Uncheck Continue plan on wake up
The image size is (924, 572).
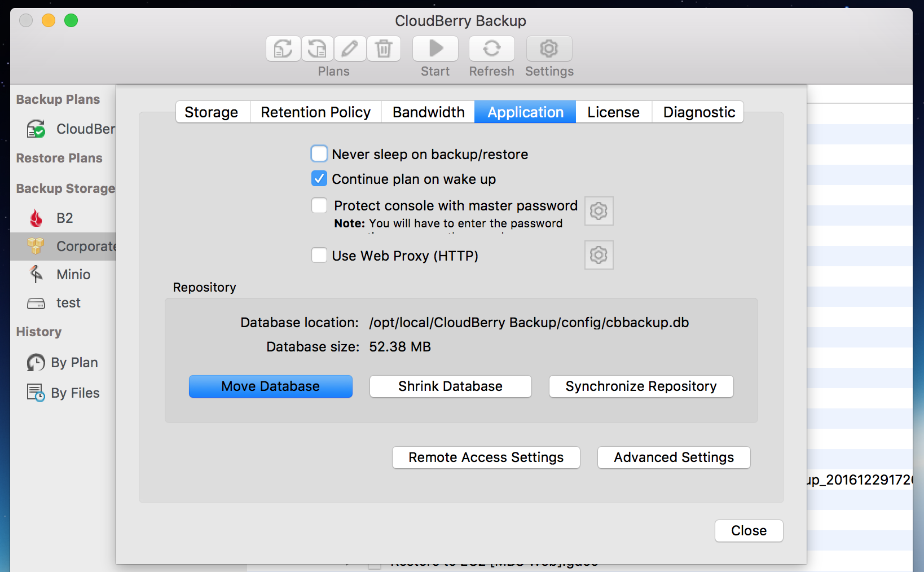point(319,179)
